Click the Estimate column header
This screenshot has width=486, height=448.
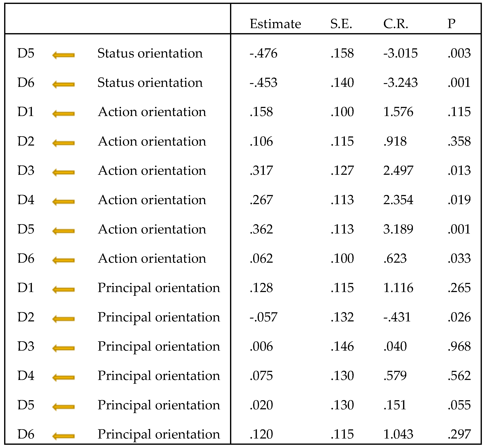pyautogui.click(x=275, y=24)
